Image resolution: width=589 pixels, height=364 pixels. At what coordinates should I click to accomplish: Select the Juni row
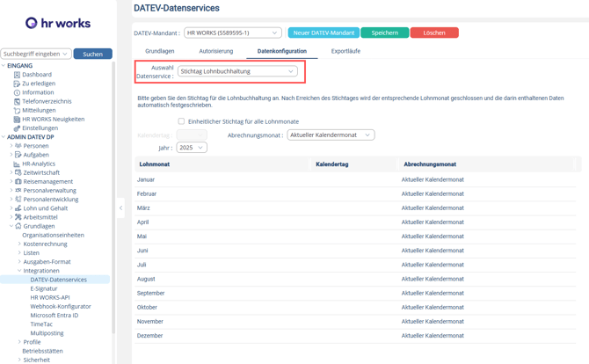(355, 251)
